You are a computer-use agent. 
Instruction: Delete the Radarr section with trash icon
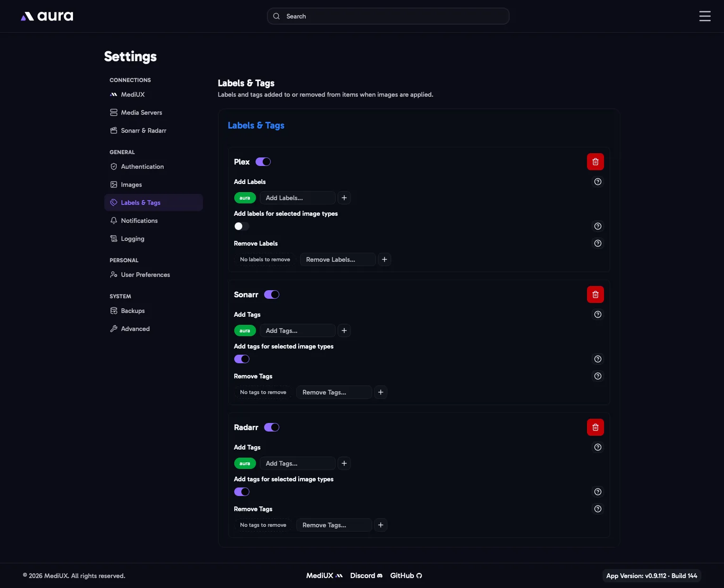596,427
